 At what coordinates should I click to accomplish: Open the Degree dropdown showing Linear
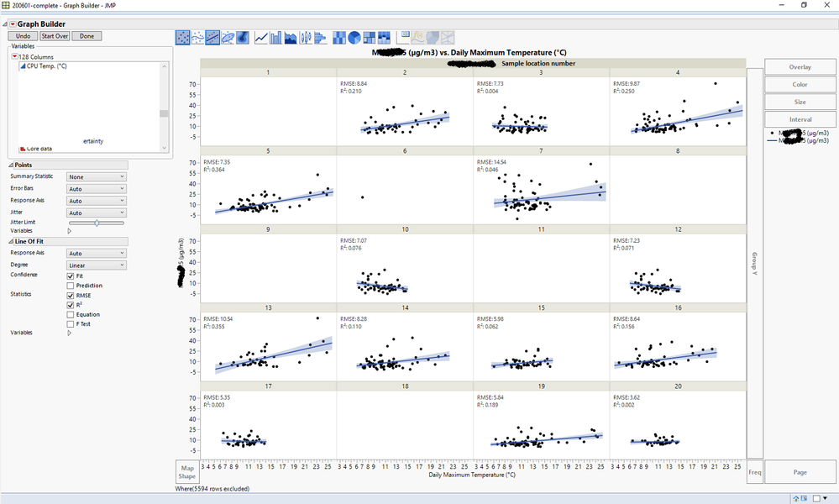click(96, 264)
